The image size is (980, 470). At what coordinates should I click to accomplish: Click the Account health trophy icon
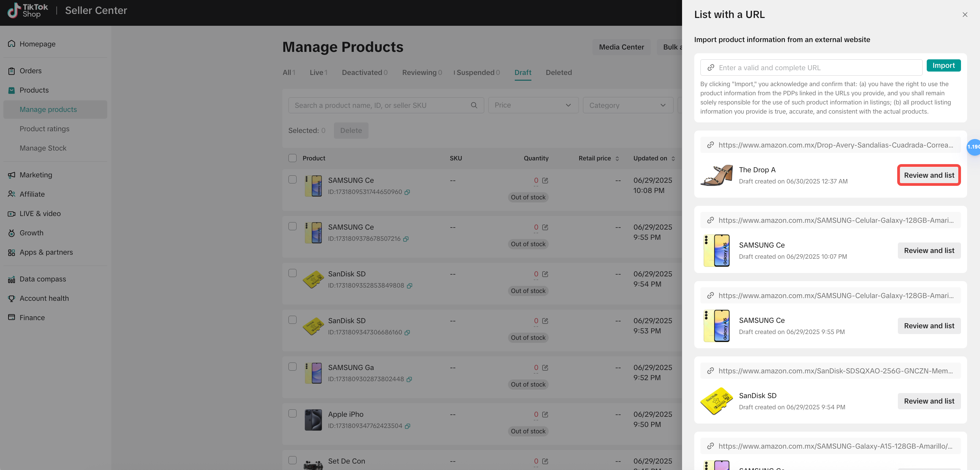[x=12, y=298]
